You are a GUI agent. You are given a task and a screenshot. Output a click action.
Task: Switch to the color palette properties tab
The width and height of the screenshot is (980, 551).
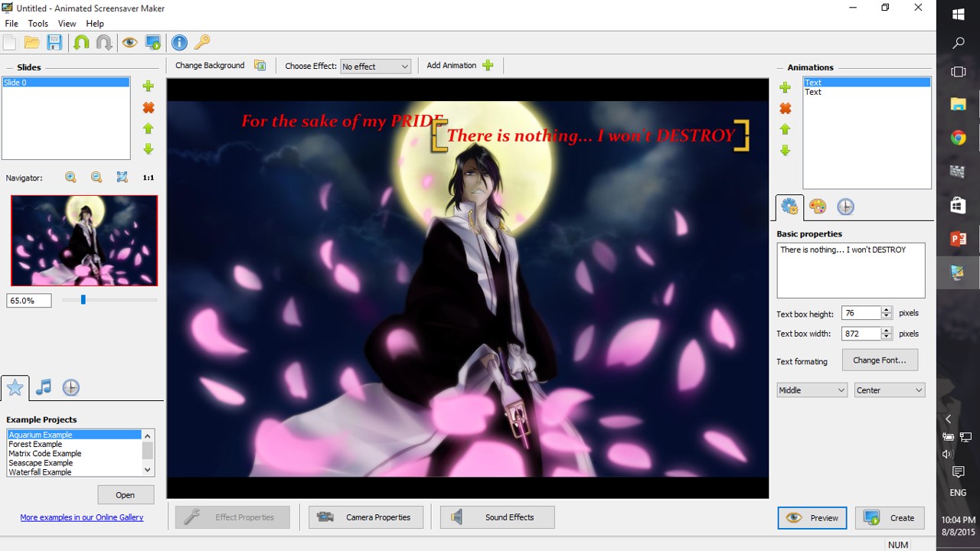click(x=818, y=207)
